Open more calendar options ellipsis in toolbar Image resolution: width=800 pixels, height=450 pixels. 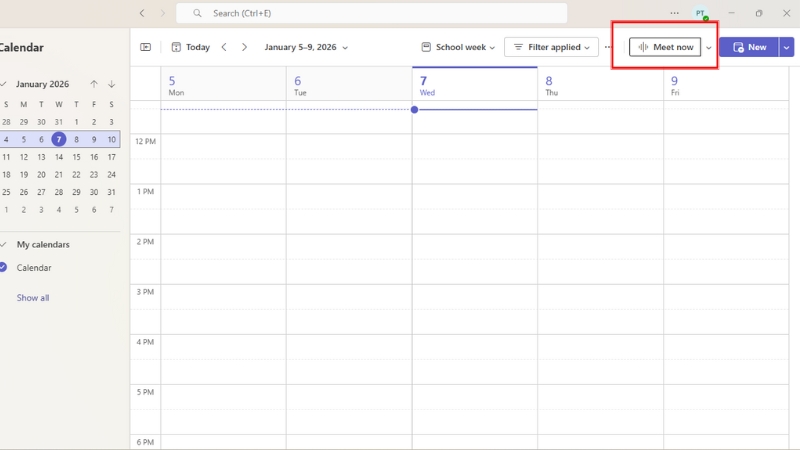point(608,47)
